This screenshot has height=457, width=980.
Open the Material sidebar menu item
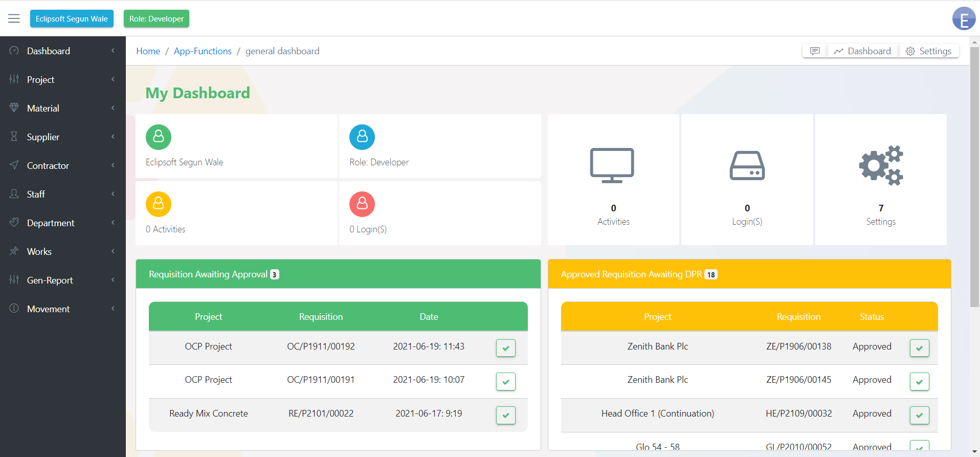tap(43, 108)
